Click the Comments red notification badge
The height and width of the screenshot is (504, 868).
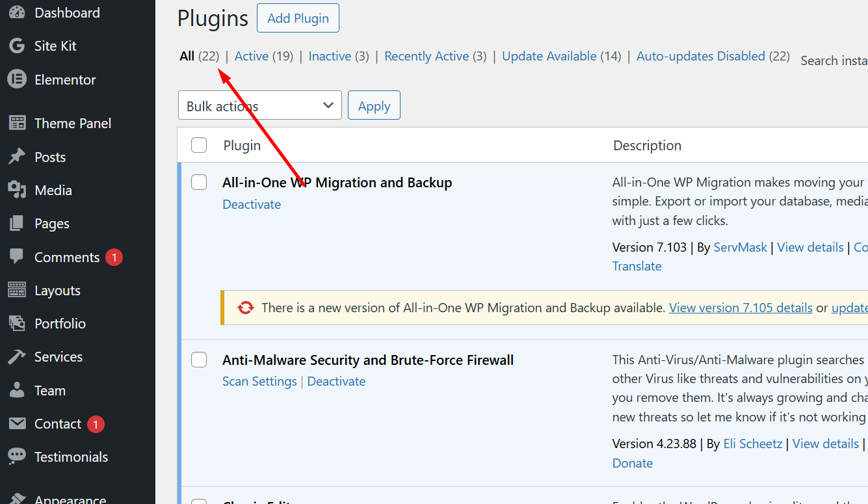click(x=114, y=258)
